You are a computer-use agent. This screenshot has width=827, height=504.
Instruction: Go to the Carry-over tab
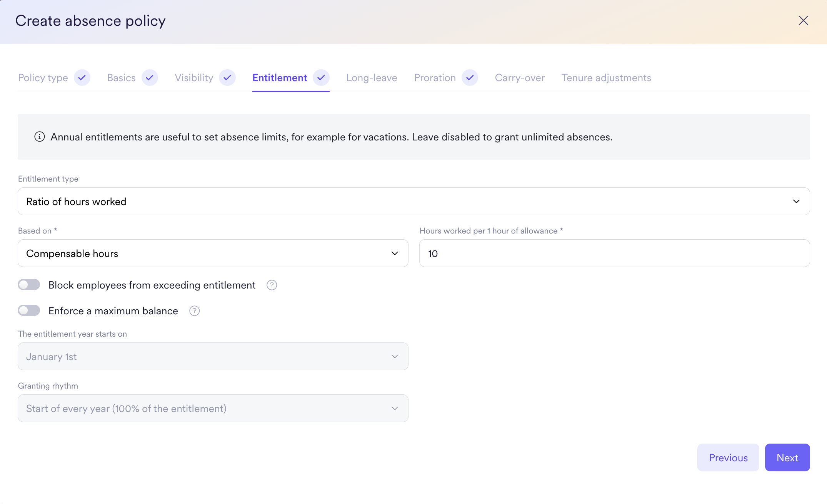[x=520, y=78]
